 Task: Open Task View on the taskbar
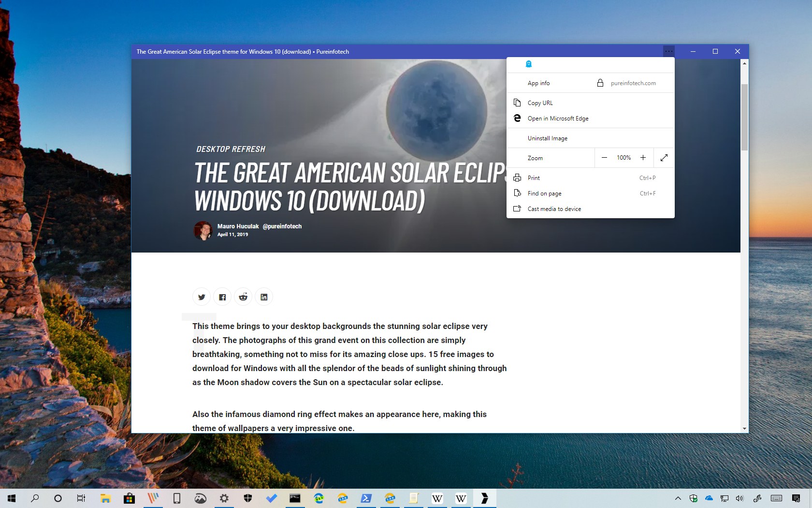[81, 498]
